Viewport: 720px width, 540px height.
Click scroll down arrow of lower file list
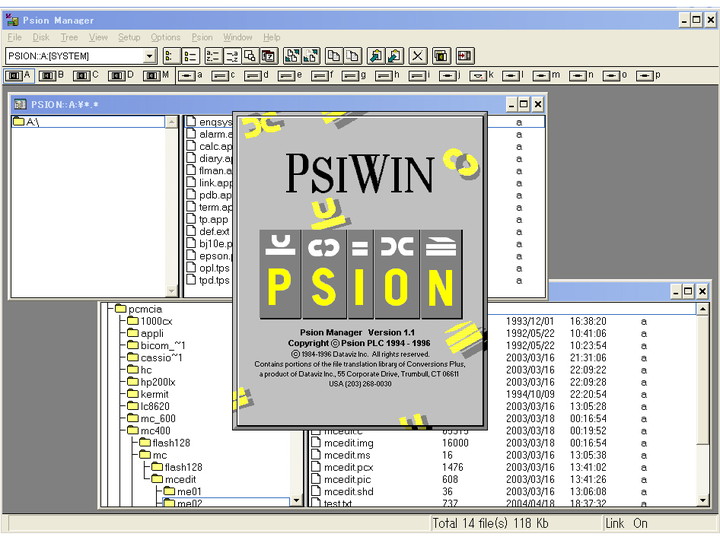[x=703, y=501]
